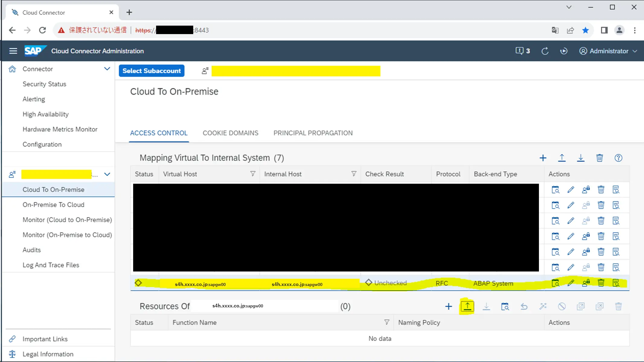Click the refresh icon in SAP header
The width and height of the screenshot is (644, 362).
click(545, 51)
